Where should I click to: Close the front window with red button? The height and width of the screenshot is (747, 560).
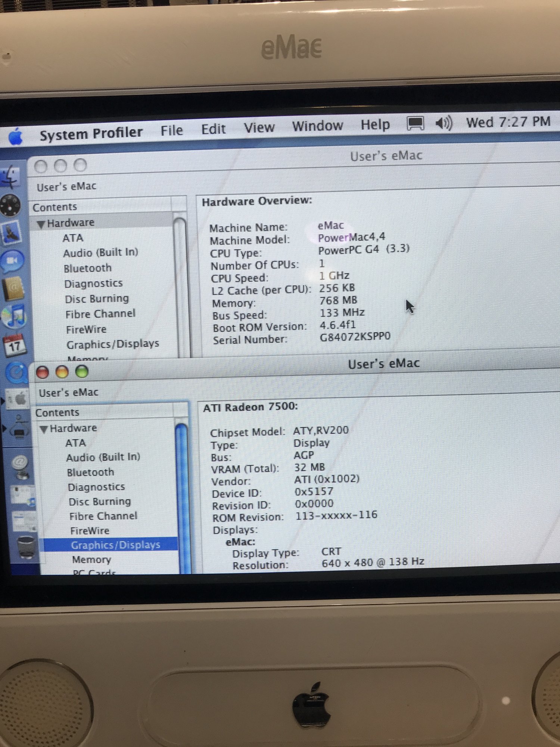[x=42, y=372]
